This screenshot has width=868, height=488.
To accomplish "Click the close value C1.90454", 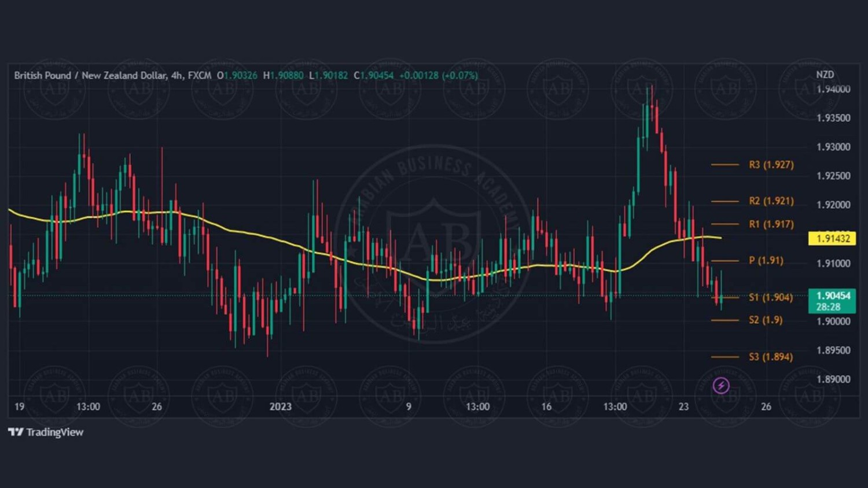I will 373,75.
